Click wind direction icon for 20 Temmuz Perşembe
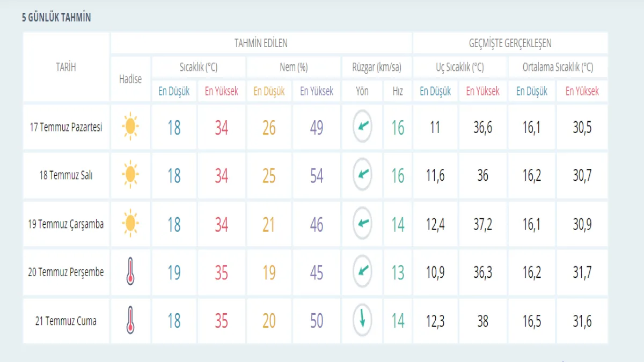This screenshot has height=362, width=644. tap(362, 271)
